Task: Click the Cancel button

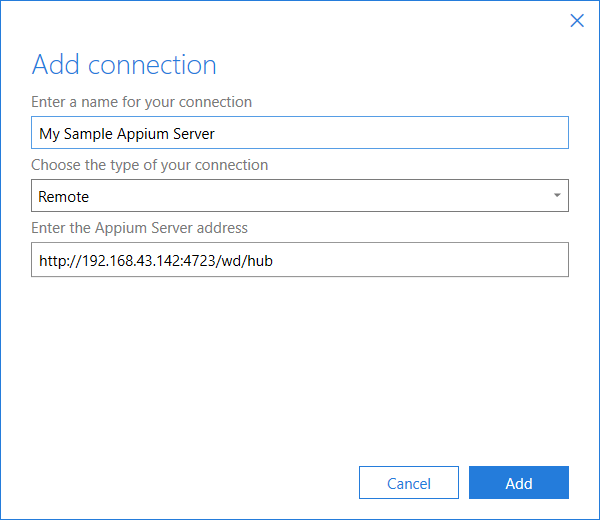Action: [x=409, y=483]
